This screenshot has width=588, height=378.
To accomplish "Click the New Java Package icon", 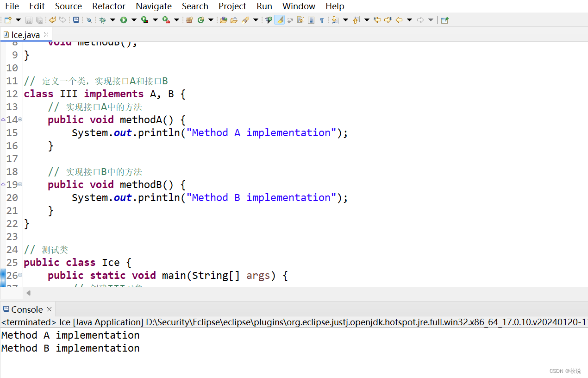I will coord(189,20).
